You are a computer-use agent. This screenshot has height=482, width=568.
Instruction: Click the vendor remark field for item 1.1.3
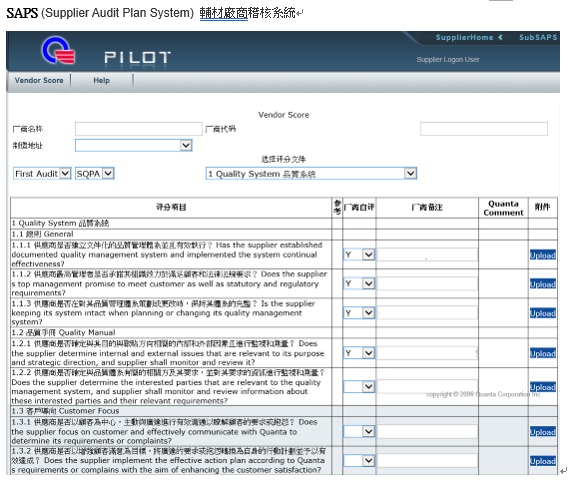427,313
